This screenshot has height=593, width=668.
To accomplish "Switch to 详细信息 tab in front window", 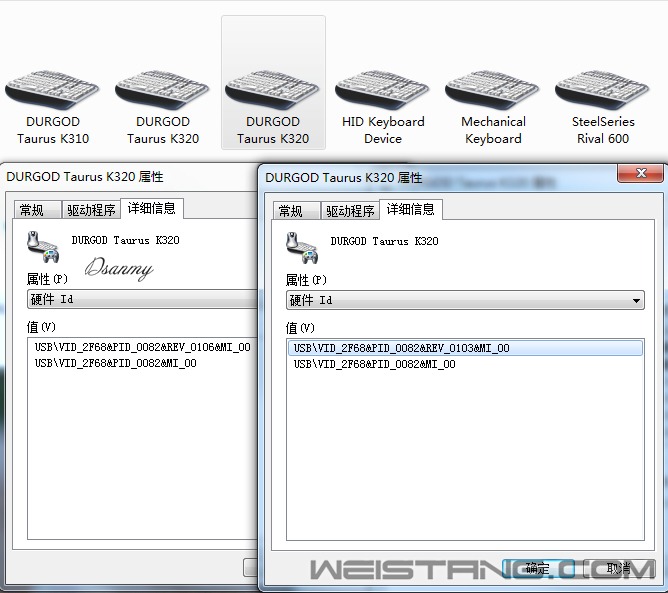I will [410, 209].
